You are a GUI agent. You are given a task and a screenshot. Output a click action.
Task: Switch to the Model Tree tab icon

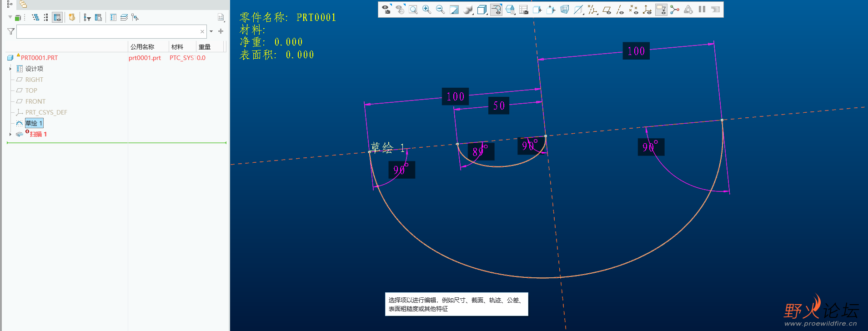coord(10,5)
